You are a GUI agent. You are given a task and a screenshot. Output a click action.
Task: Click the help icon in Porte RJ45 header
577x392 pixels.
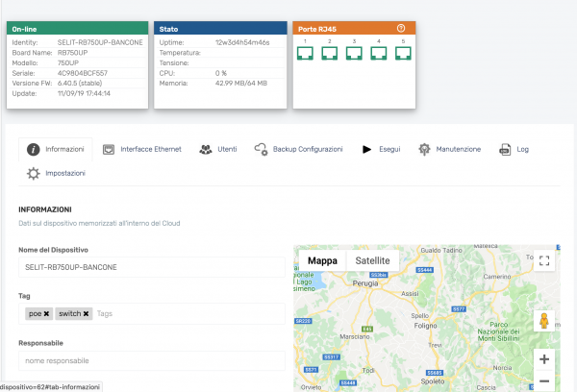[401, 28]
